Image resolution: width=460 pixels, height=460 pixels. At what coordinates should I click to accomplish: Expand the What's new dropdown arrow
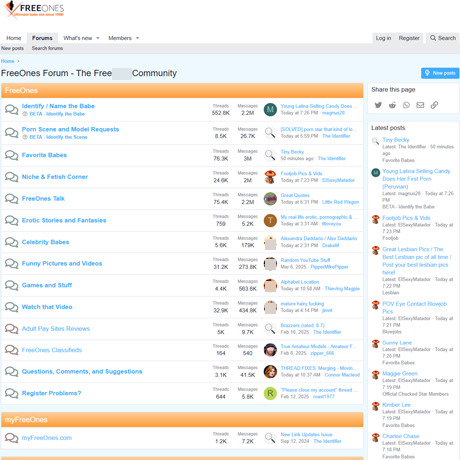tap(98, 38)
